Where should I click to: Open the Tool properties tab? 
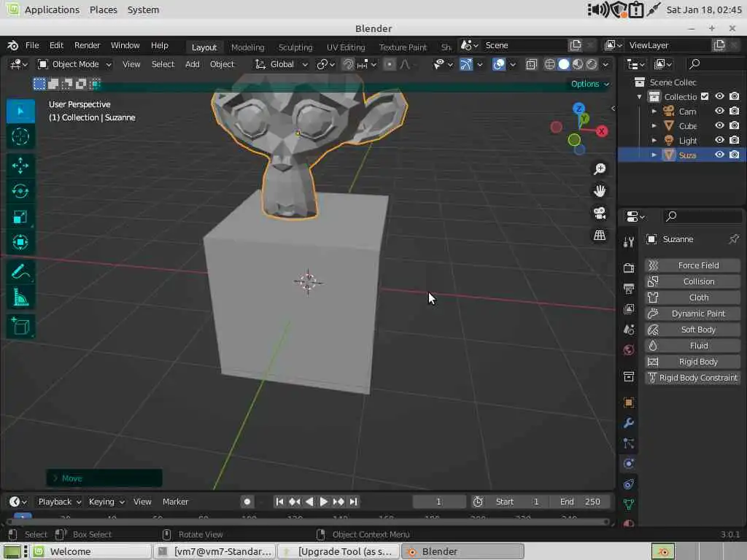click(x=628, y=242)
